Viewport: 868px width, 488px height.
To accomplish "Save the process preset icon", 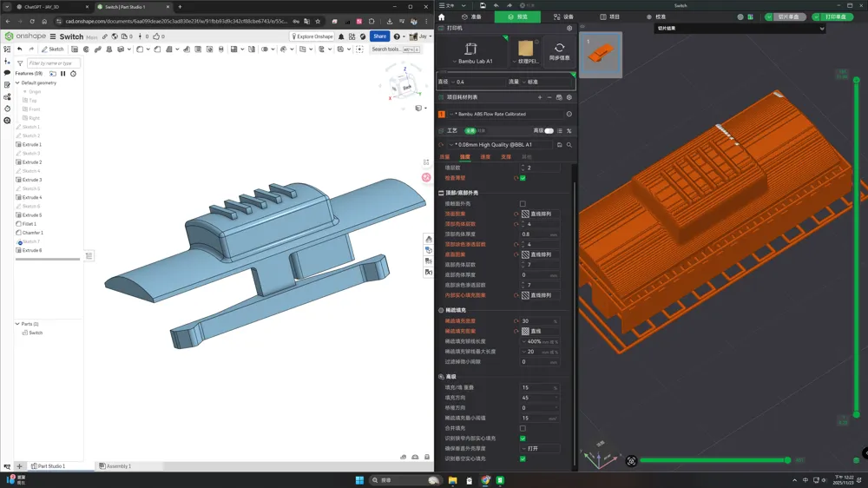I will [x=559, y=145].
